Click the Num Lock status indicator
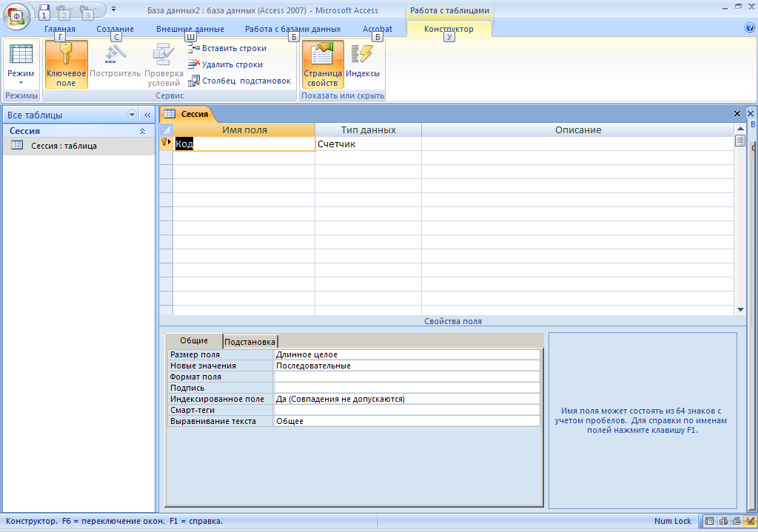 pyautogui.click(x=672, y=521)
